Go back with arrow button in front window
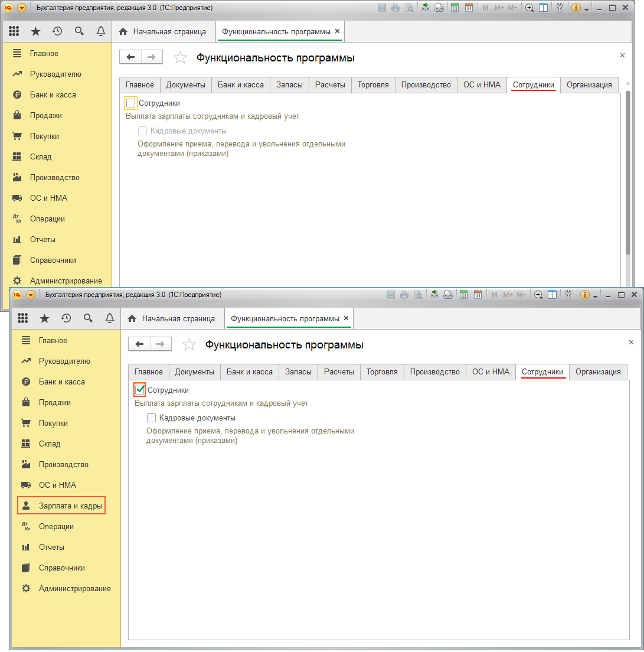644x652 pixels. pos(139,344)
